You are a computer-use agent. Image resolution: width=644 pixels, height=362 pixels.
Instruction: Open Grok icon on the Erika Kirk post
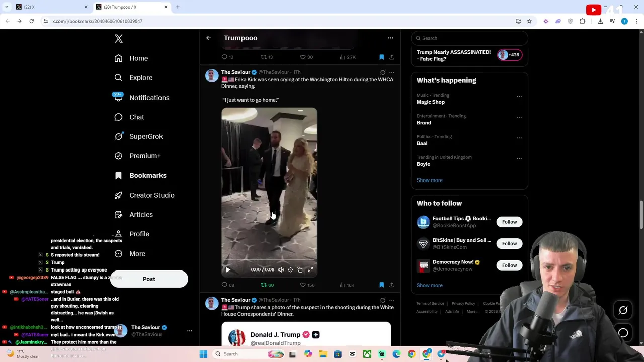point(383,72)
